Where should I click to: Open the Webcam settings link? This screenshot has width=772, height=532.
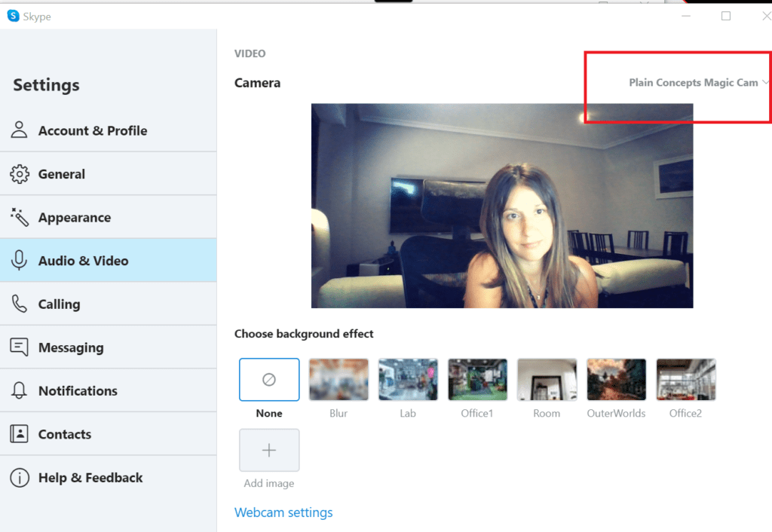[x=283, y=512]
